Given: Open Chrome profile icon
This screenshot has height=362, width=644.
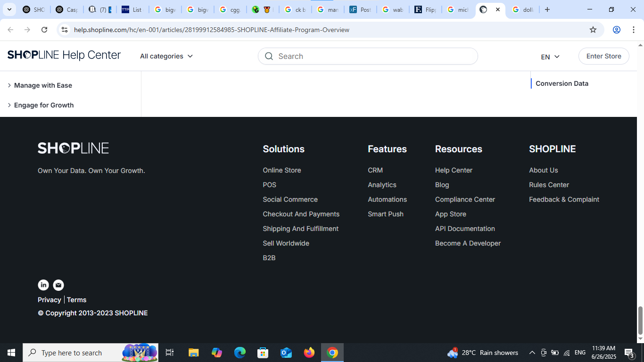Looking at the screenshot, I should [616, 30].
